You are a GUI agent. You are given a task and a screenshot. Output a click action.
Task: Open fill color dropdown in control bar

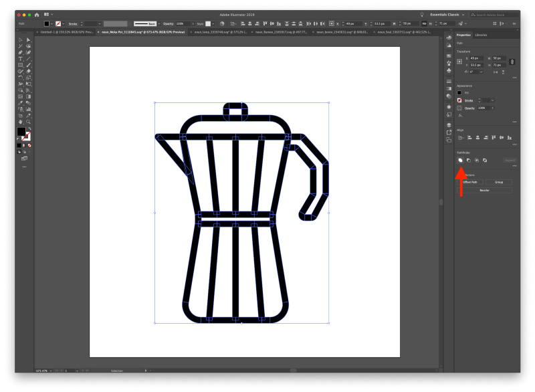[52, 23]
